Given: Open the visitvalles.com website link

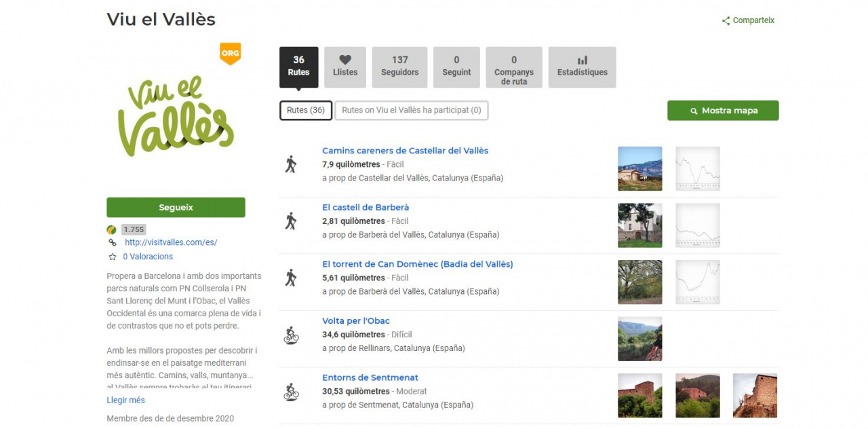Looking at the screenshot, I should (x=171, y=242).
